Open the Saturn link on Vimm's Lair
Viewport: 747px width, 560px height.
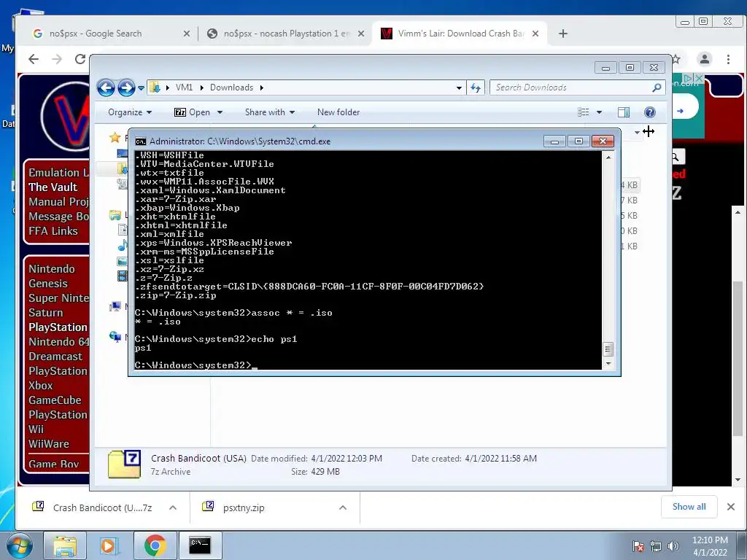click(x=46, y=313)
